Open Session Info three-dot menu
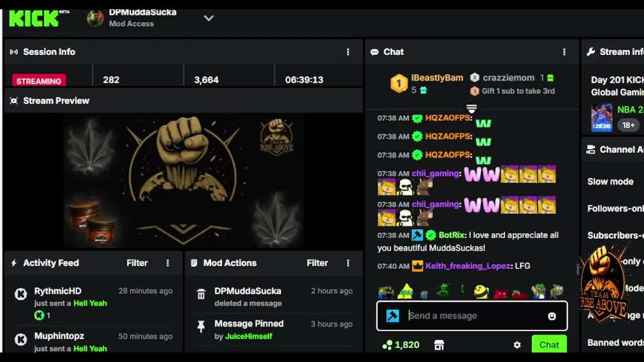This screenshot has height=362, width=644. pyautogui.click(x=348, y=52)
